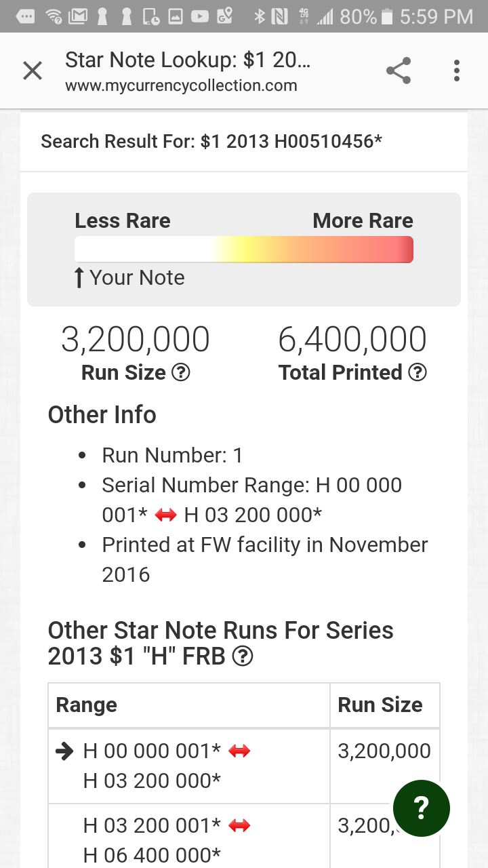Tap the Run Size help icon
This screenshot has height=868, width=488.
(x=180, y=372)
